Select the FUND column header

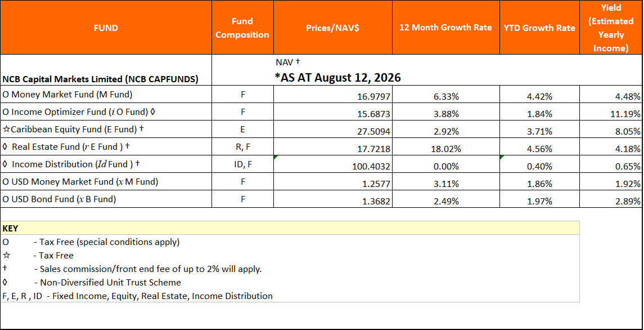(x=106, y=28)
